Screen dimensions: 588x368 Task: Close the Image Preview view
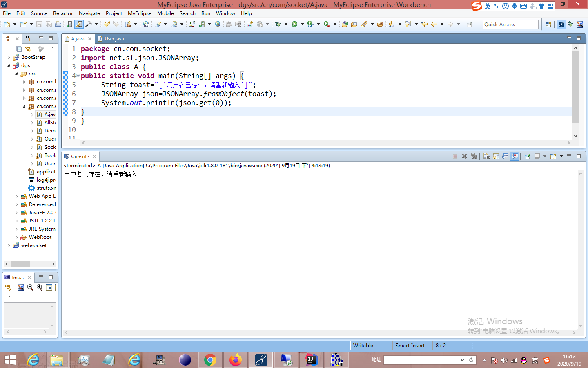[29, 278]
